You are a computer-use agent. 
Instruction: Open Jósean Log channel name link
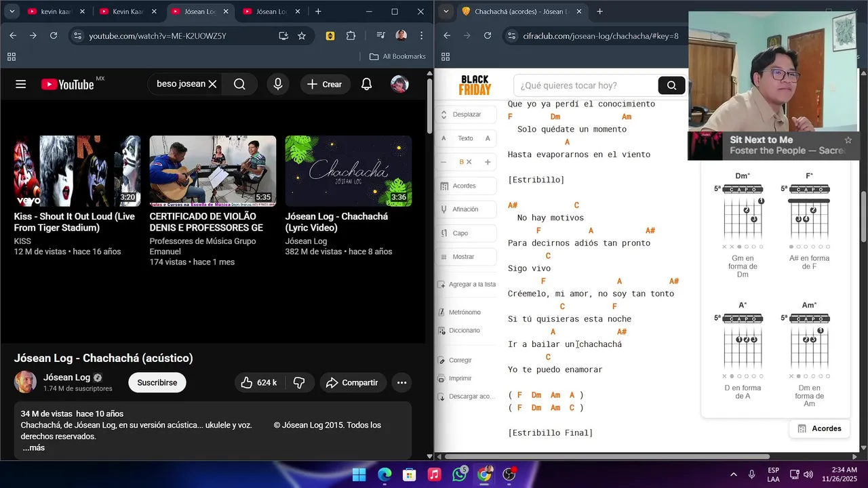66,378
